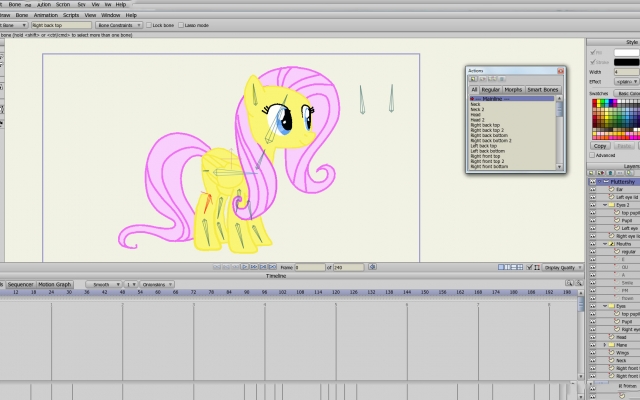Select the four-pane view layout icon
640x400 pixels.
pyautogui.click(x=520, y=267)
